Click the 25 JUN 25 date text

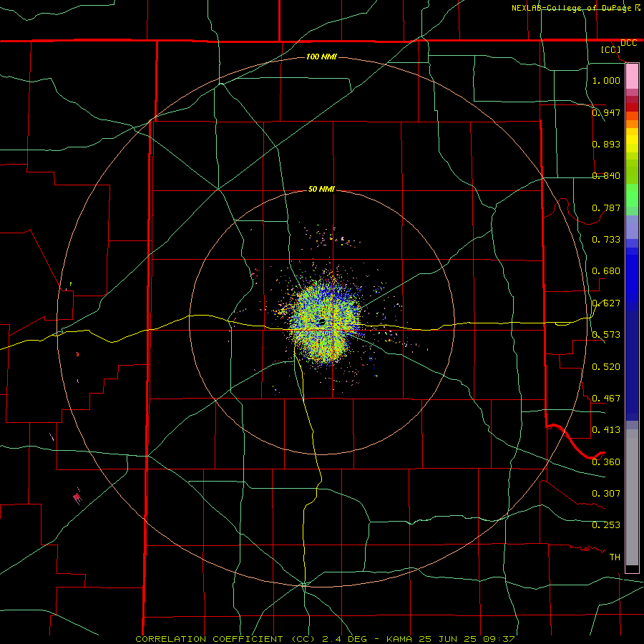pos(448,639)
